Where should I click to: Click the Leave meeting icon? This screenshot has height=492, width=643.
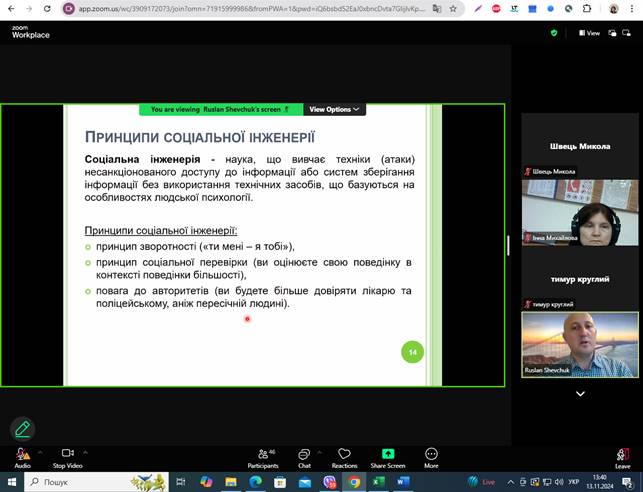(x=622, y=454)
